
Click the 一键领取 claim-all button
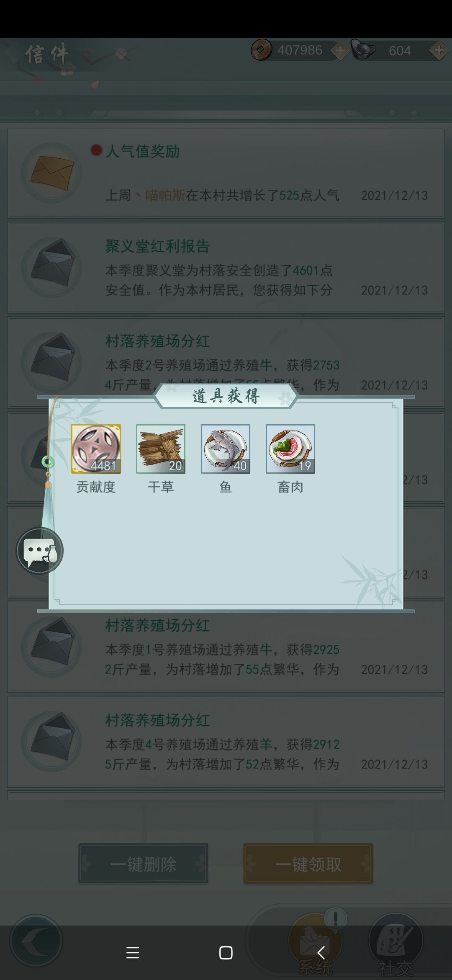coord(308,863)
